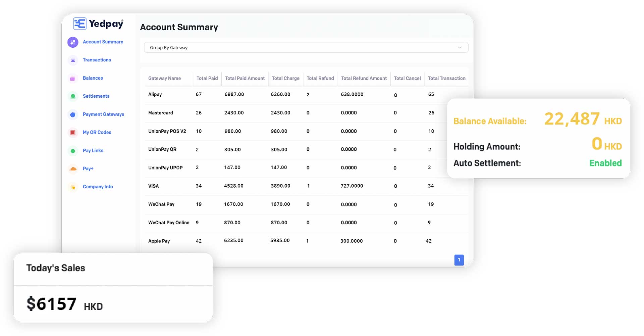Click the green Pay Links icon
This screenshot has height=336, width=644.
73,151
